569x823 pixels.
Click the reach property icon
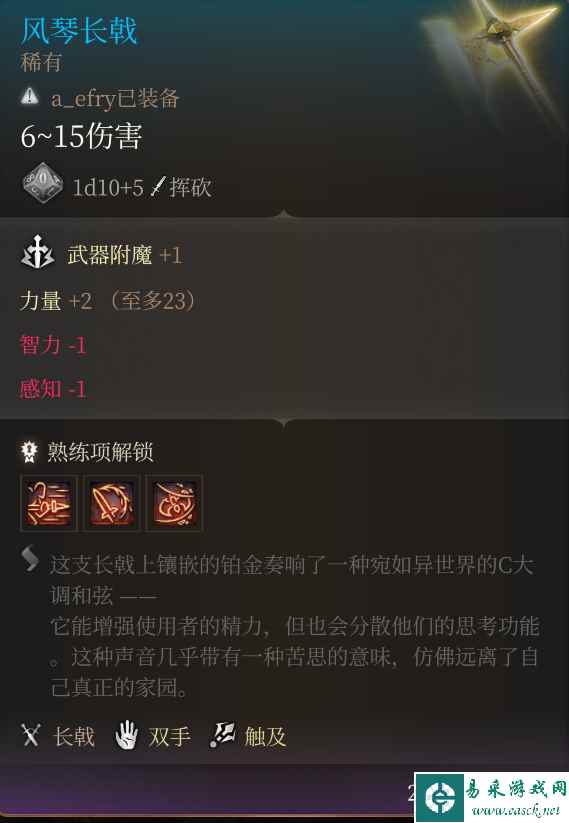[222, 735]
